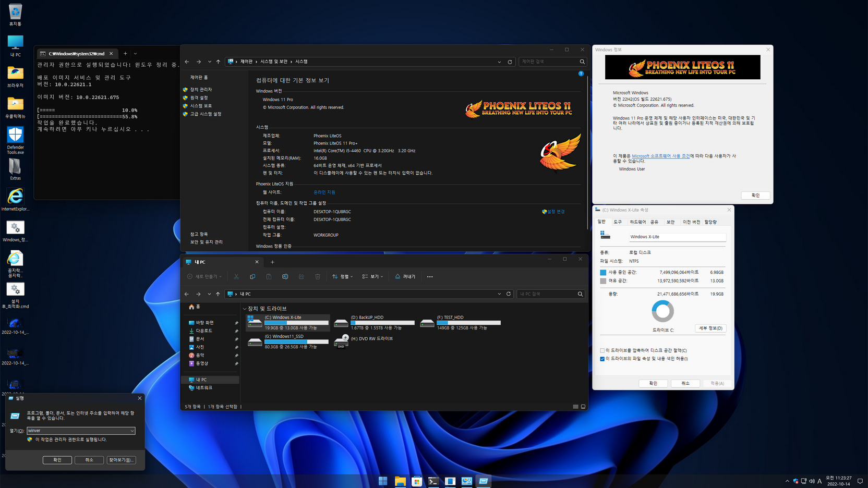
Task: Click the blue help icon in the Control Panel
Action: coord(581,74)
